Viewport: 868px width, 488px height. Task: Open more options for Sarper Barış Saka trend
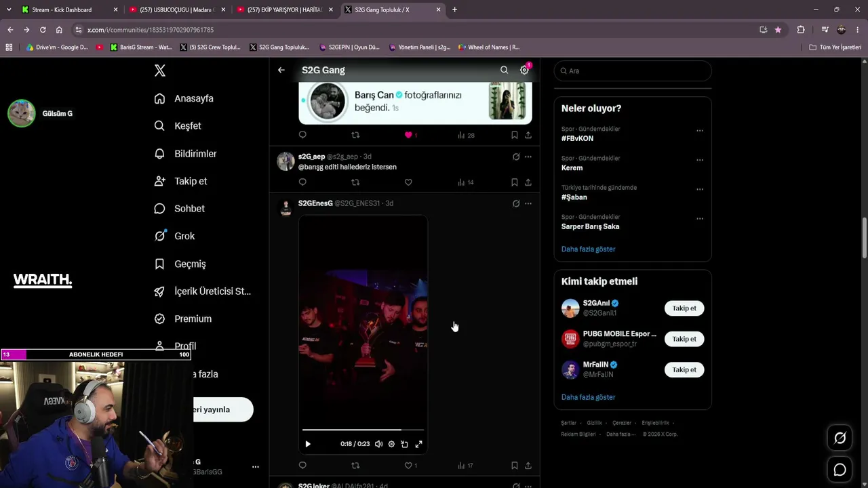tap(700, 219)
